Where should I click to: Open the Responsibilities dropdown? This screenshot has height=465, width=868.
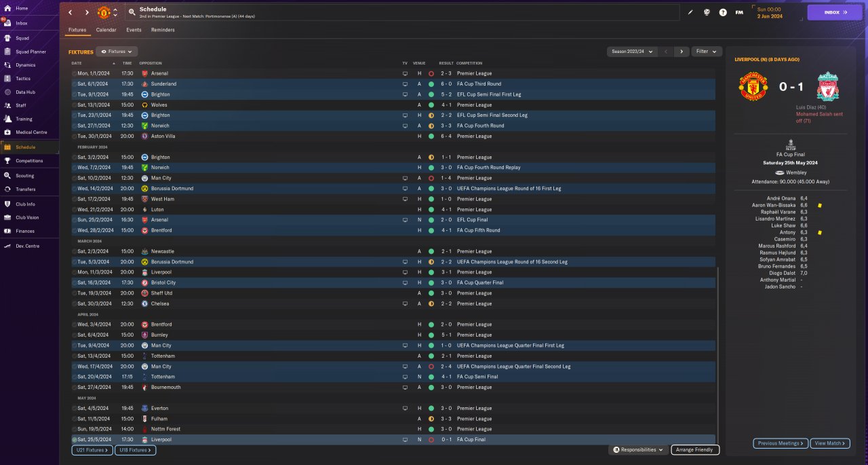639,449
